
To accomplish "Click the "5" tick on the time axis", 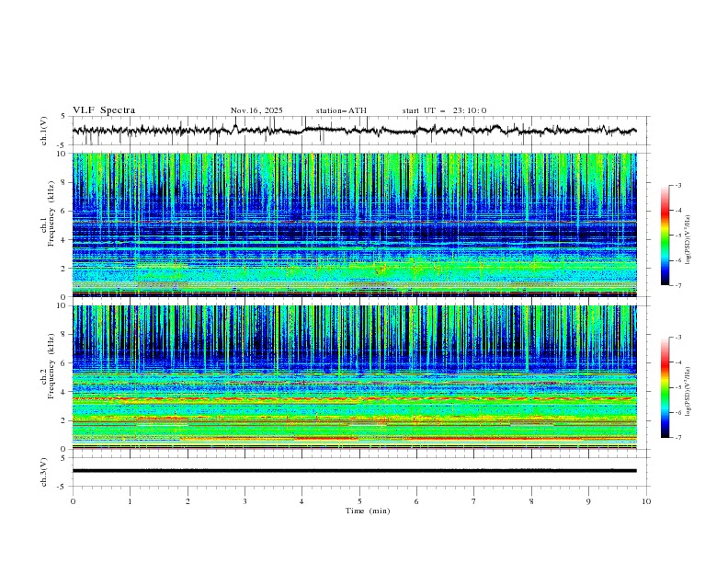I will [359, 501].
